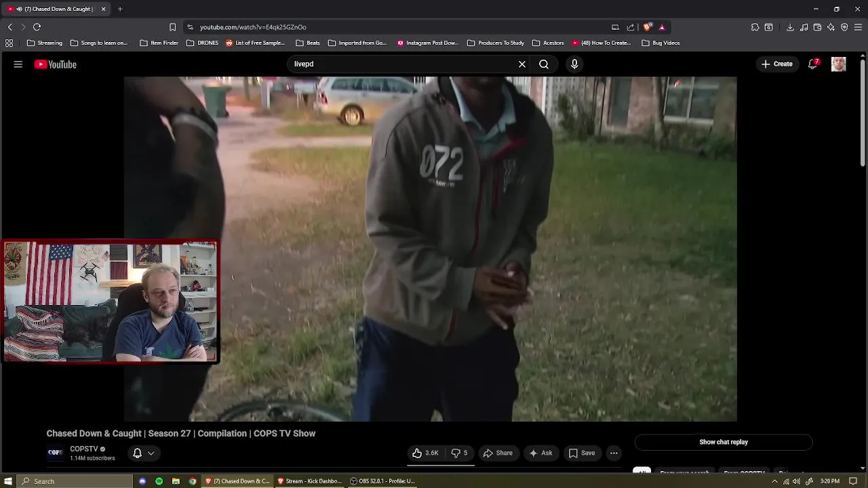
Task: Go back to the previous page
Action: click(9, 27)
